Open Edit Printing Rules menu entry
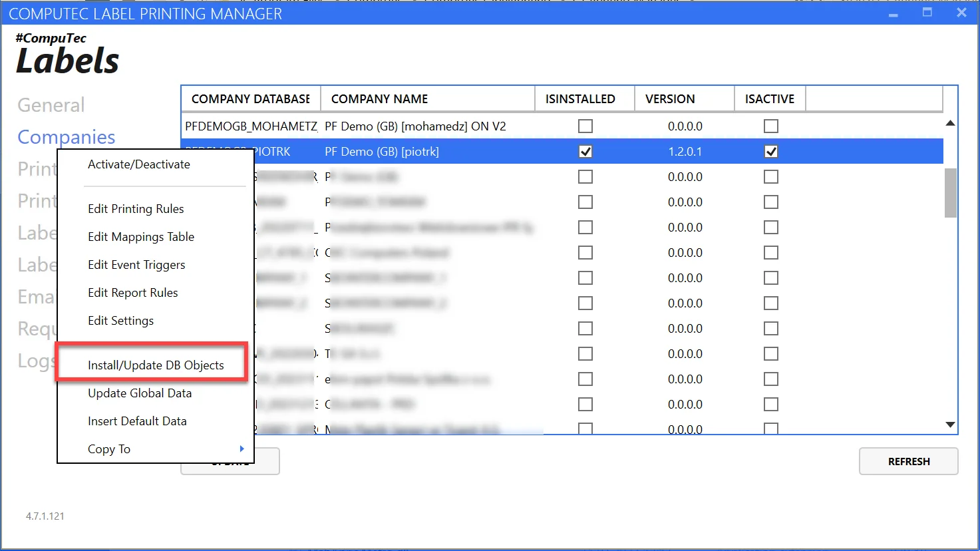This screenshot has height=551, width=980. (x=136, y=209)
